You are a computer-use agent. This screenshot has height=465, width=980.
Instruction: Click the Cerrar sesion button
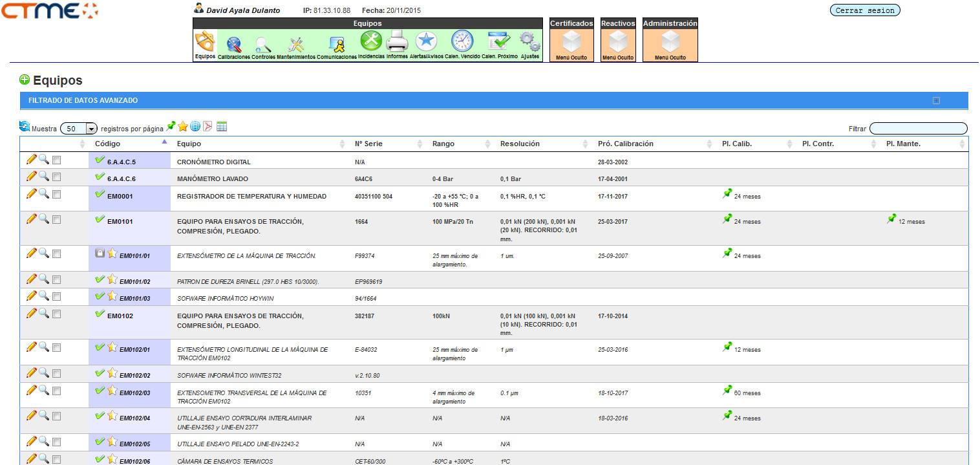click(864, 10)
